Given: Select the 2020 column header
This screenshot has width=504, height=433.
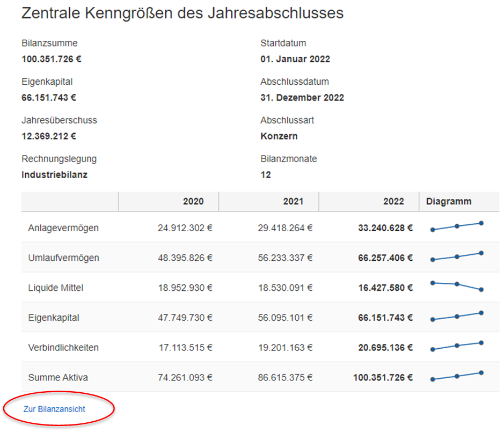Looking at the screenshot, I should click(x=193, y=202).
